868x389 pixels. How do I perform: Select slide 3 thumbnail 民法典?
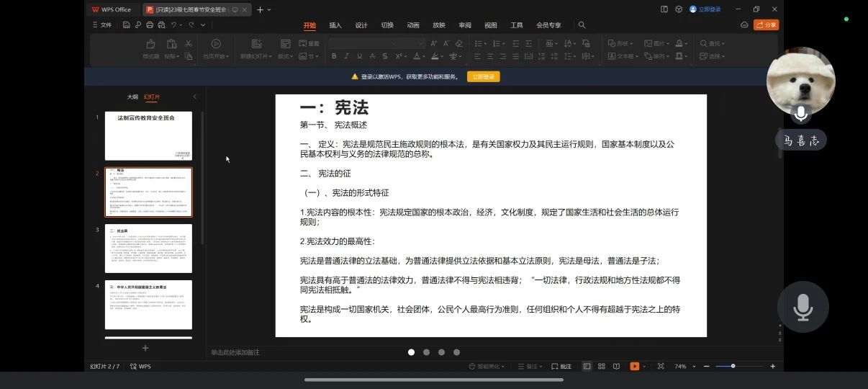pyautogui.click(x=148, y=249)
